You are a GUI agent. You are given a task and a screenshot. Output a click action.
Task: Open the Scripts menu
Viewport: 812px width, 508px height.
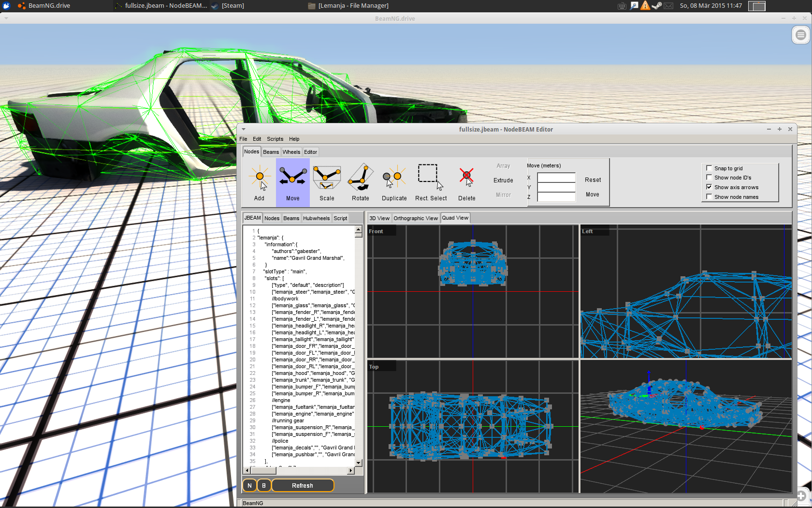[275, 139]
